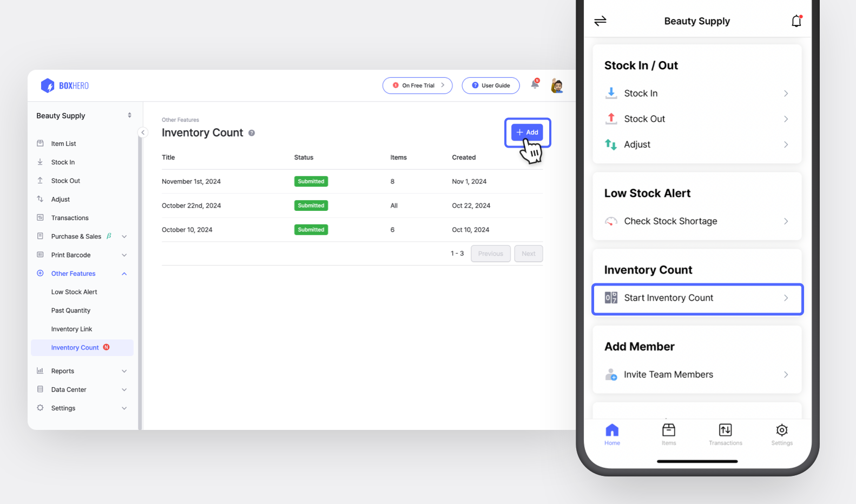
Task: Click Submitted badge in October 22nd row
Action: point(311,205)
